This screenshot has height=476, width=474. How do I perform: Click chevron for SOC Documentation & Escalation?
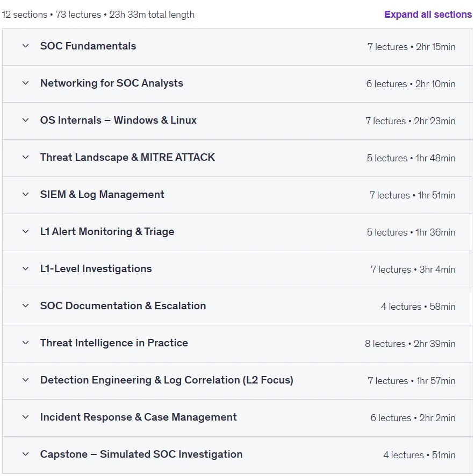[25, 306]
